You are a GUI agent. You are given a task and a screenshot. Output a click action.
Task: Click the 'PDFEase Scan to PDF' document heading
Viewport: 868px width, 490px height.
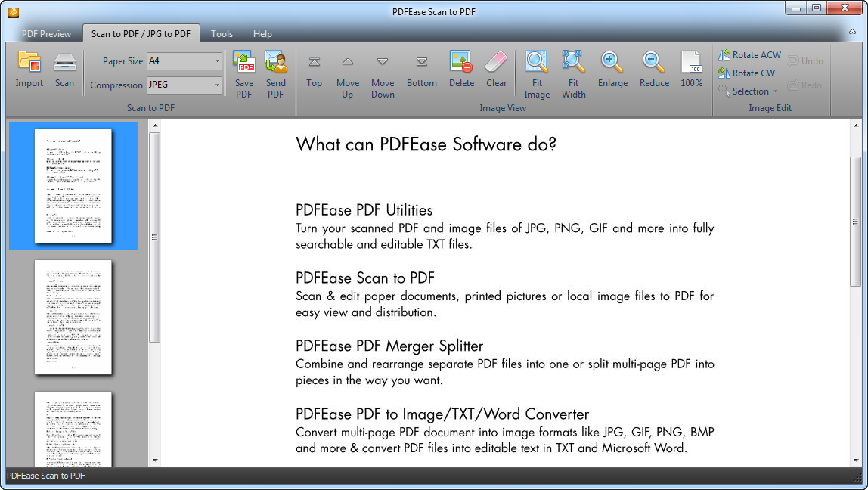click(364, 278)
